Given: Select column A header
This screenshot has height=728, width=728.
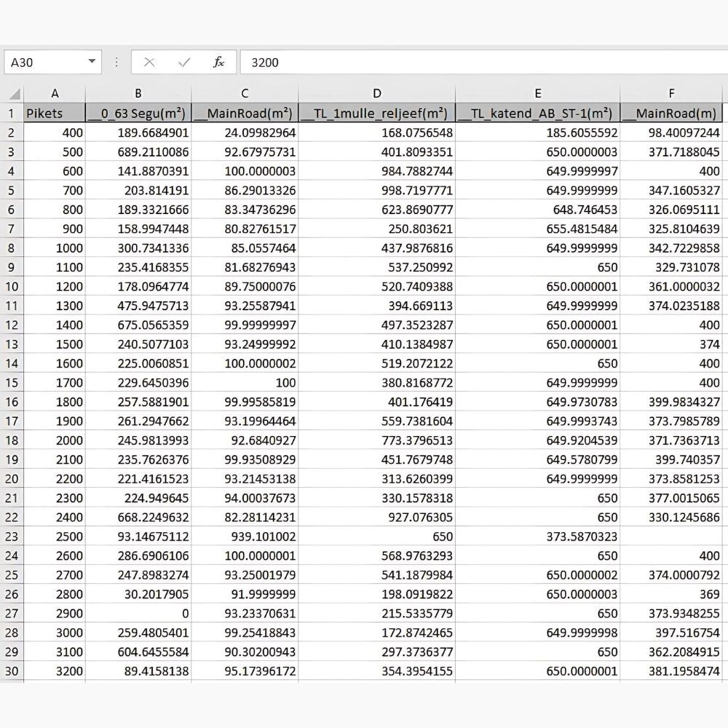Looking at the screenshot, I should point(55,94).
